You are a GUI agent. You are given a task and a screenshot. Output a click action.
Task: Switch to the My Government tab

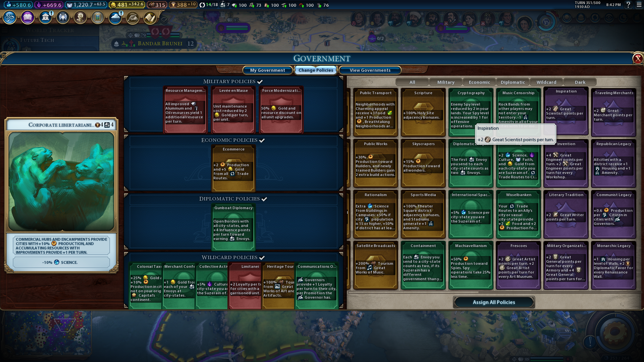point(267,70)
